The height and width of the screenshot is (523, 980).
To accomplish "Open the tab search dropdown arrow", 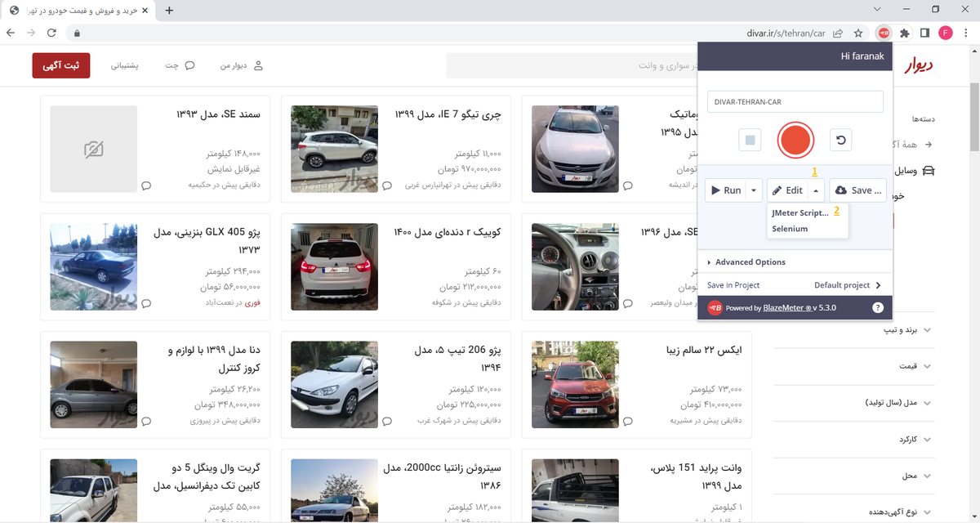I will (x=877, y=9).
